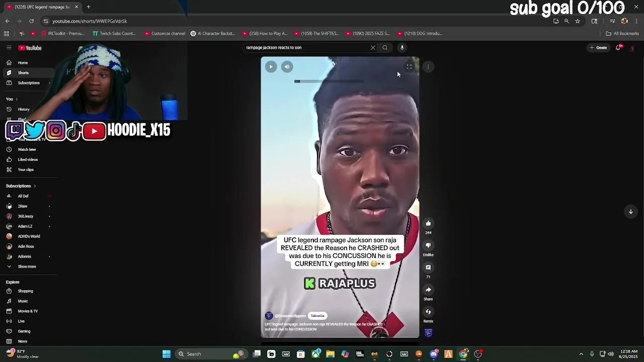Viewport: 644px width, 362px height.
Task: Open Movies & TV under Explore
Action: tap(28, 311)
